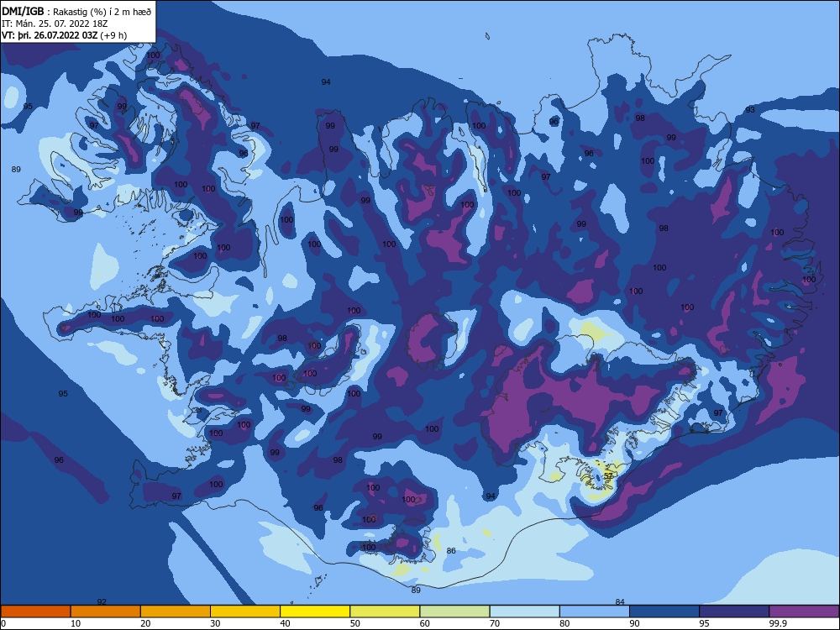The image size is (840, 630).
Task: Click the '86' humidity value on the map
Action: [451, 551]
